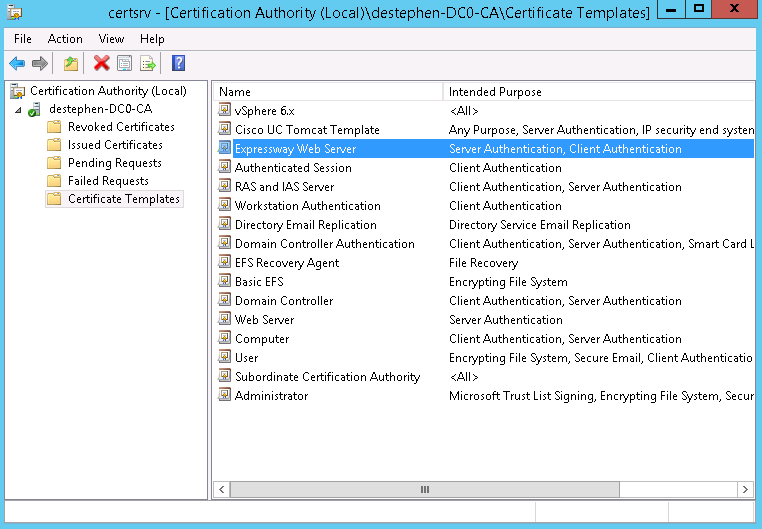Click the red X Delete toolbar icon

coord(102,63)
